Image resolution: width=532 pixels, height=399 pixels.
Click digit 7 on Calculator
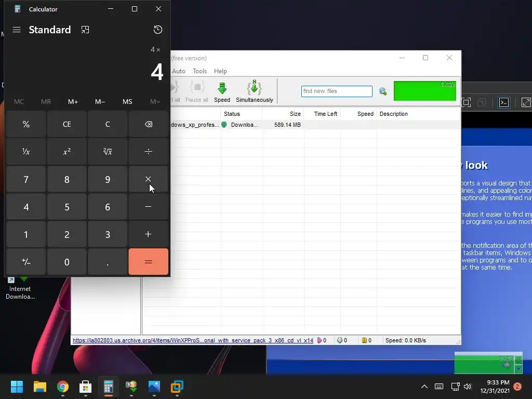(x=26, y=179)
